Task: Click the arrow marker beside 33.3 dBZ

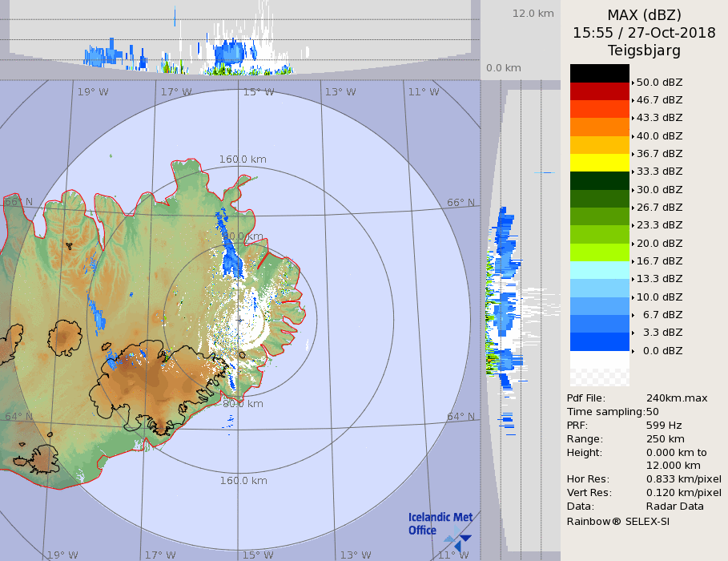Action: [633, 172]
